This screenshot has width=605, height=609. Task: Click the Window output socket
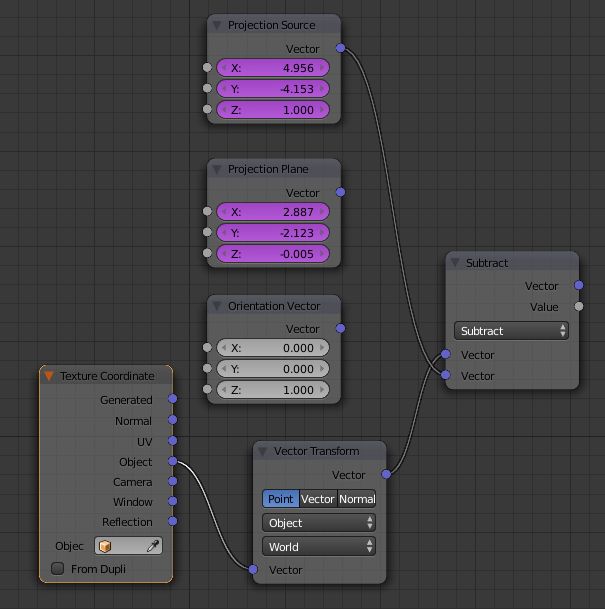[172, 501]
